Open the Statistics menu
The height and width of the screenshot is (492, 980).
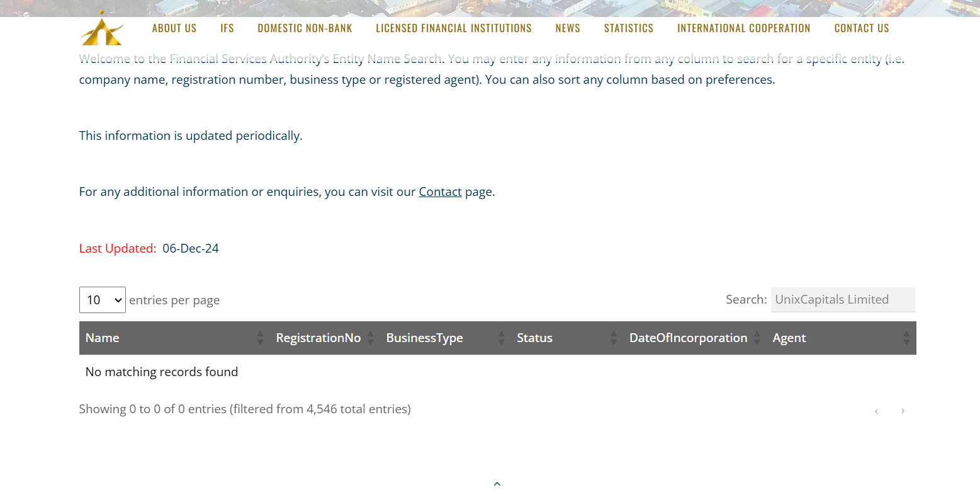tap(629, 28)
